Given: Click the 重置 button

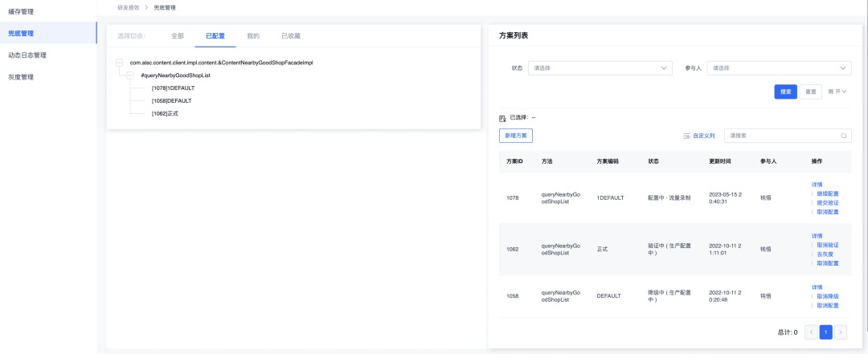Looking at the screenshot, I should pos(810,92).
